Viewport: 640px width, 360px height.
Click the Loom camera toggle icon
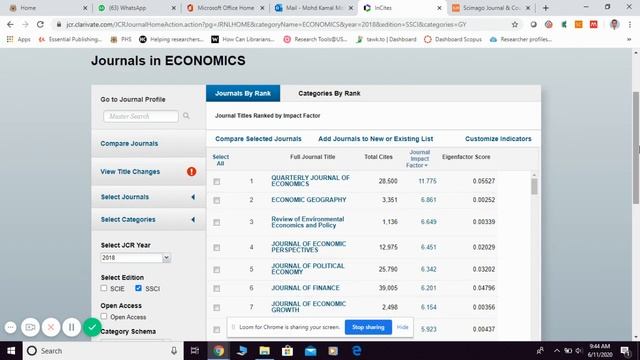pyautogui.click(x=30, y=327)
